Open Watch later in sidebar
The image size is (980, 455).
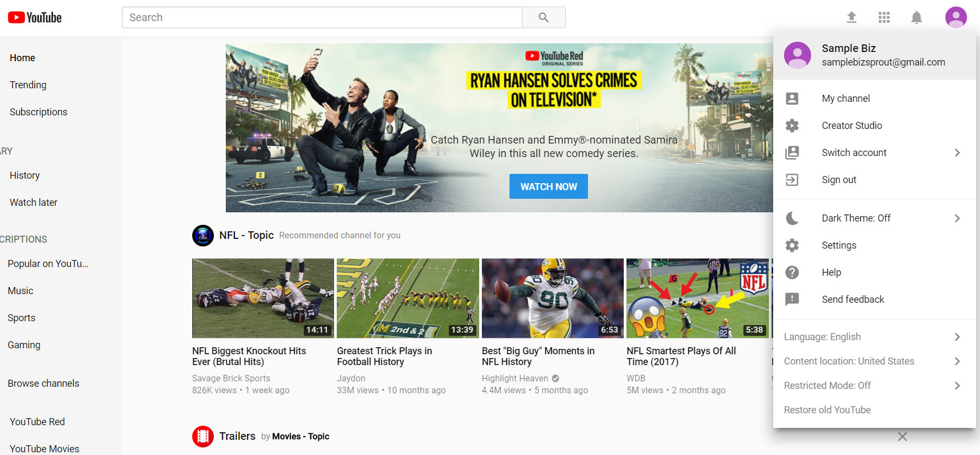[x=34, y=203]
